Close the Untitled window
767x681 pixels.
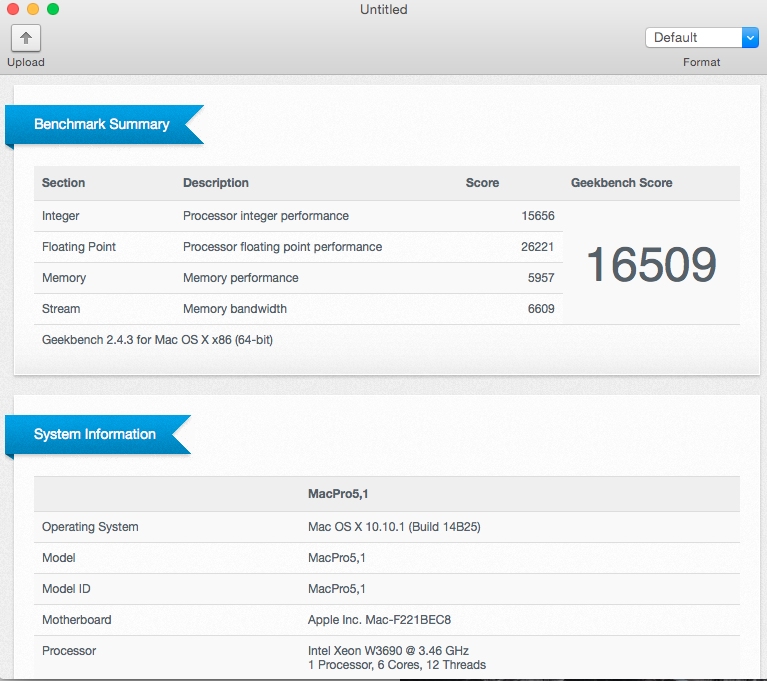tap(13, 9)
